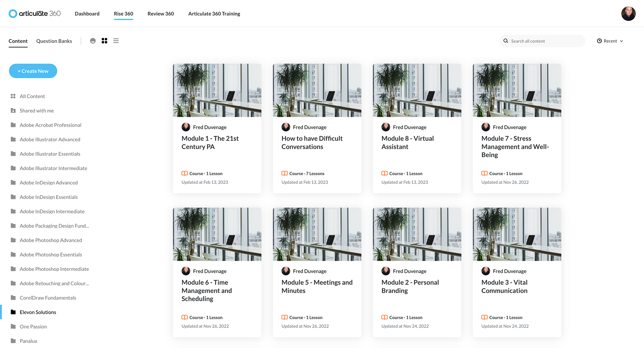The width and height of the screenshot is (644, 348).
Task: Click the CorelDraw Fundamentals folder icon
Action: 13,298
